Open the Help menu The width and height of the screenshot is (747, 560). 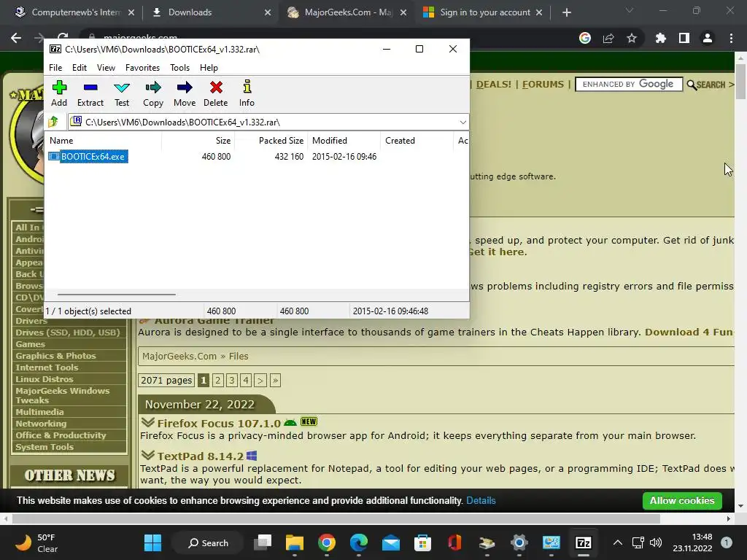click(209, 68)
